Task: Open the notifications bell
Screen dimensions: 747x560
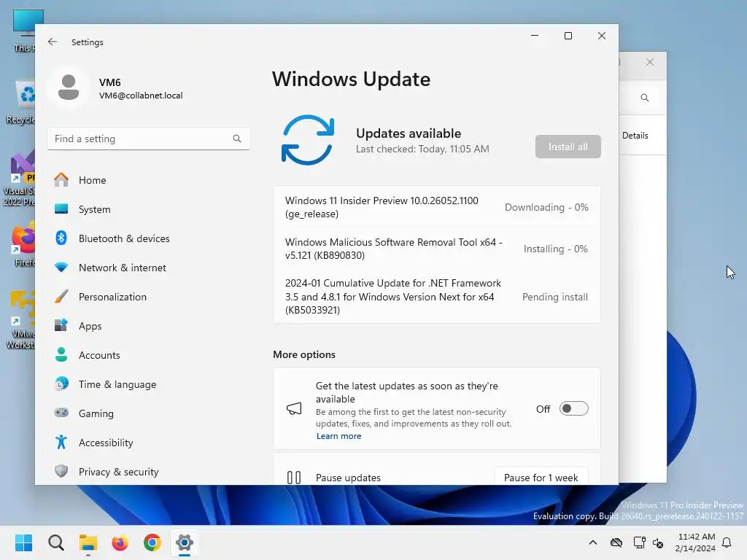Action: (x=727, y=542)
